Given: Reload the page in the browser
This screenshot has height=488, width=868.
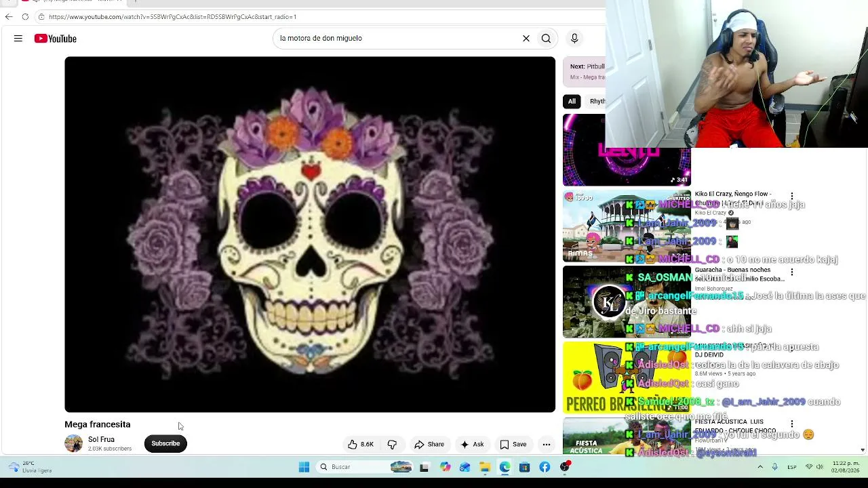Looking at the screenshot, I should click(25, 17).
